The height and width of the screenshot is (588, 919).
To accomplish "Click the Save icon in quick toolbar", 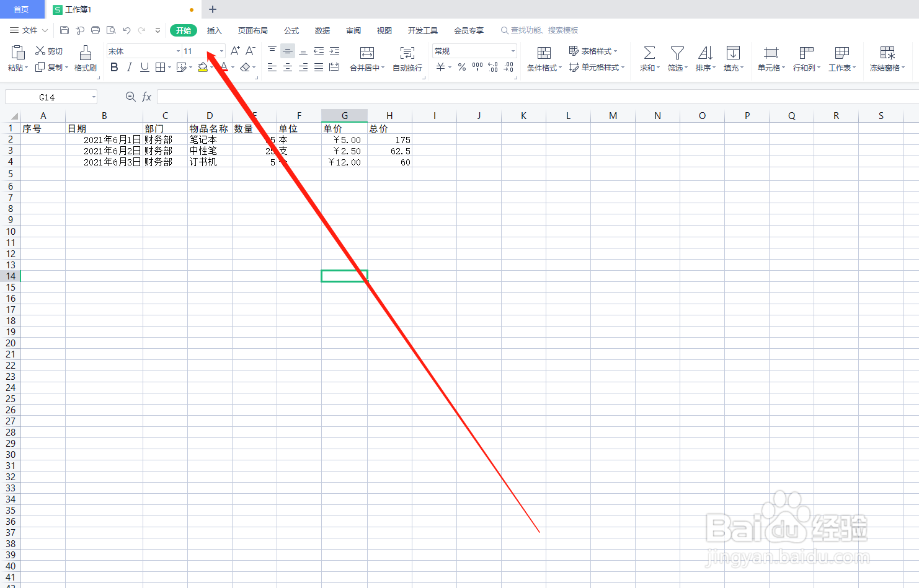I will (x=64, y=30).
